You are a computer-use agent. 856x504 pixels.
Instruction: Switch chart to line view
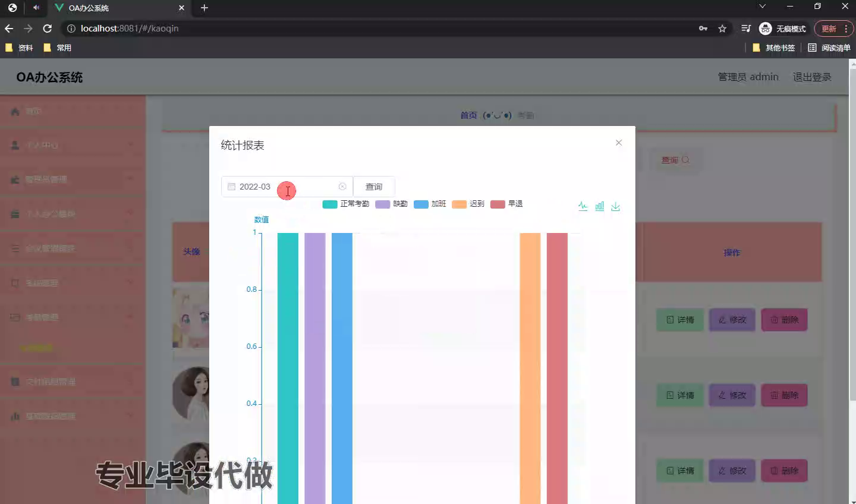tap(583, 206)
